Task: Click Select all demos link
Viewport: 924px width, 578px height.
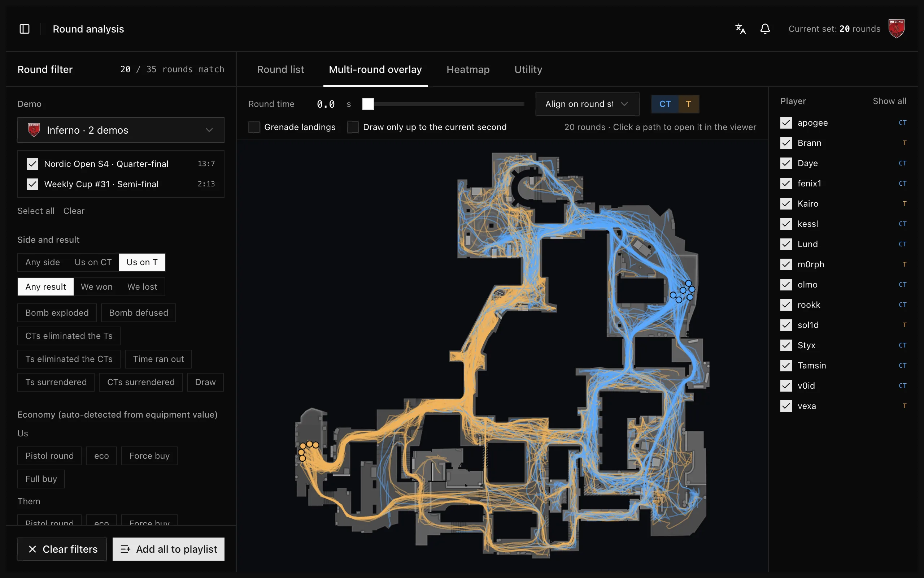Action: 36,211
